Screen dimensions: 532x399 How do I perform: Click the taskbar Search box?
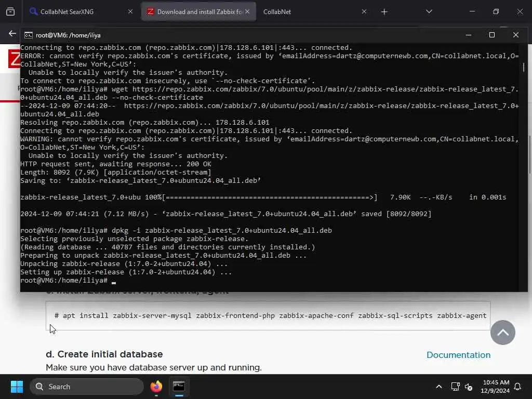point(87,387)
